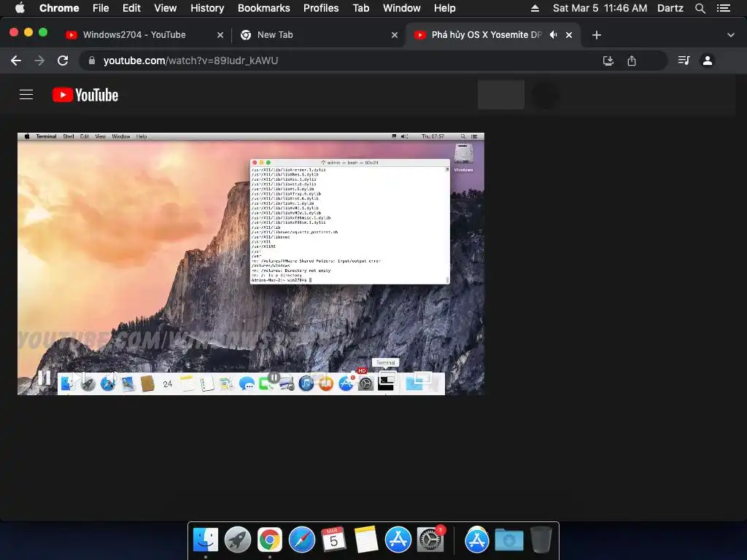Open the Window menu
Image resolution: width=747 pixels, height=560 pixels.
click(402, 8)
